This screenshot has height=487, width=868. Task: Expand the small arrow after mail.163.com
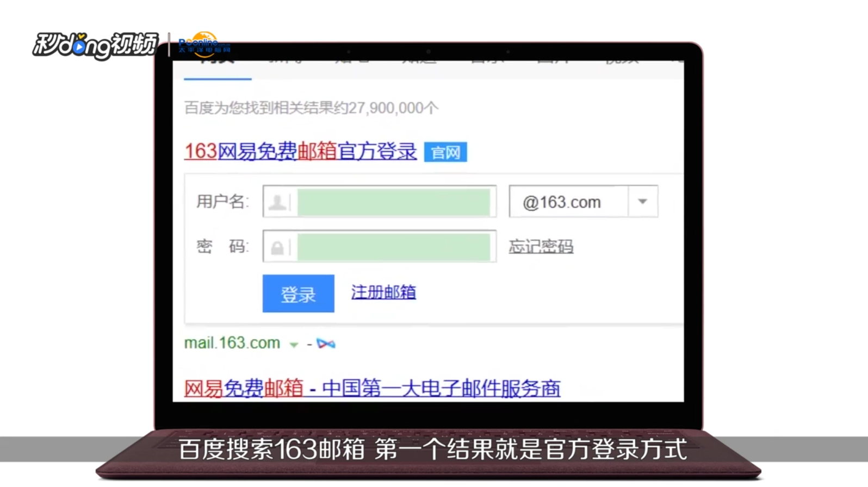(294, 345)
